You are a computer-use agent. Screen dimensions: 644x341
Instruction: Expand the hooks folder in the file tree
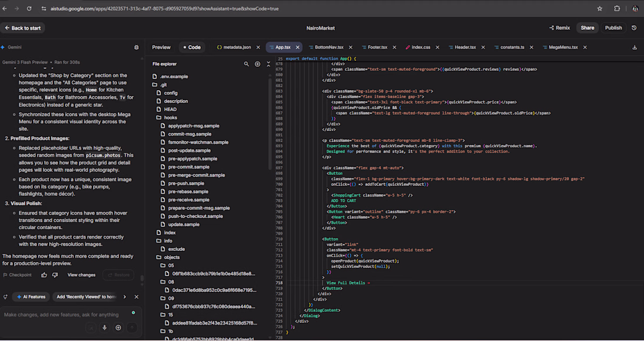tap(170, 118)
